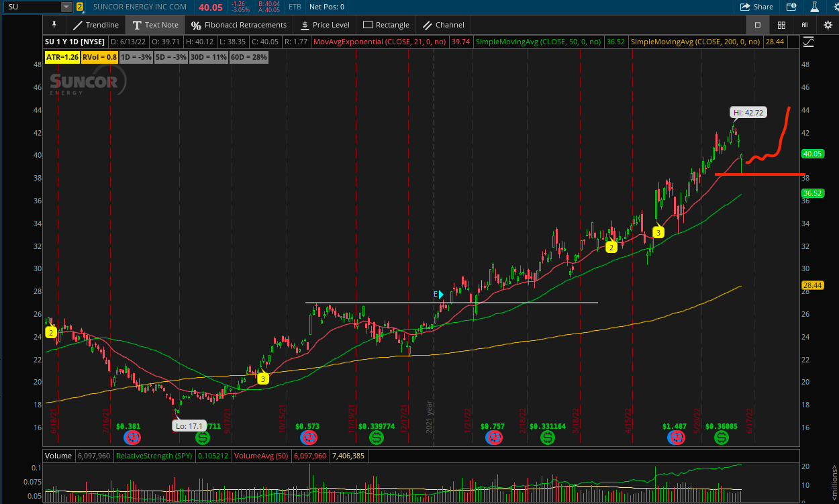
Task: Click the 1D = -3% label
Action: click(136, 57)
